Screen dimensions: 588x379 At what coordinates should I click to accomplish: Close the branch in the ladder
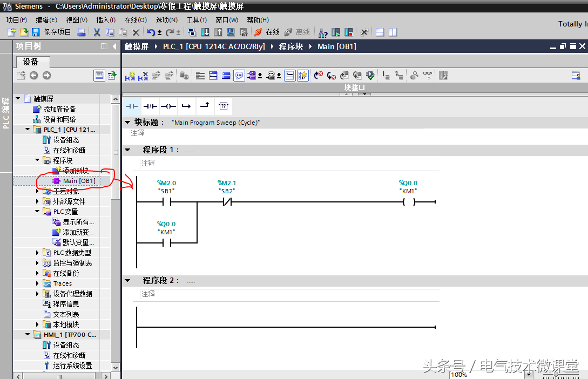[205, 106]
